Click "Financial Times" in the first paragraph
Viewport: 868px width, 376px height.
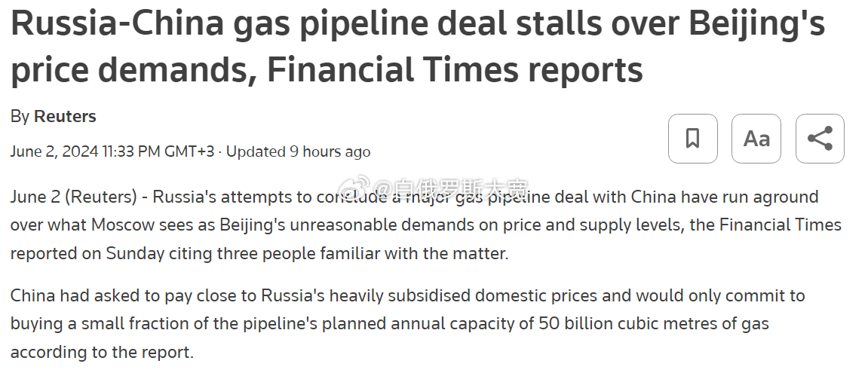tap(780, 225)
